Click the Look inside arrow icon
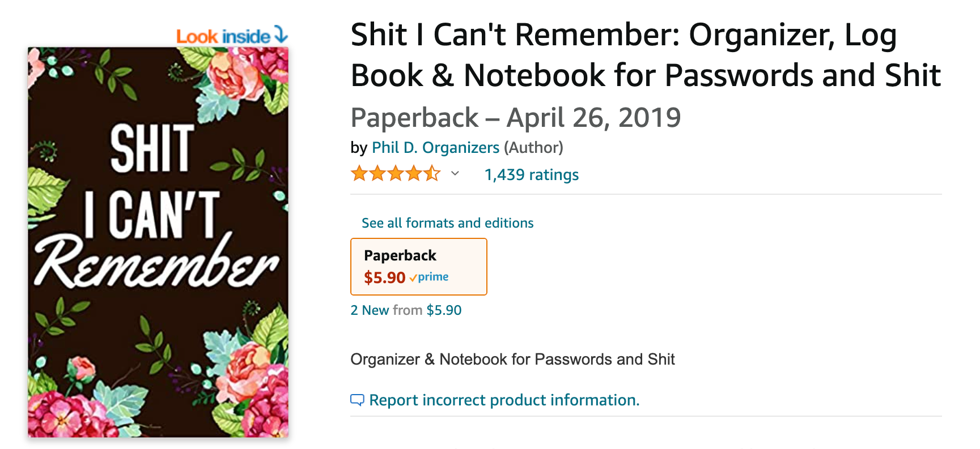 tap(281, 35)
